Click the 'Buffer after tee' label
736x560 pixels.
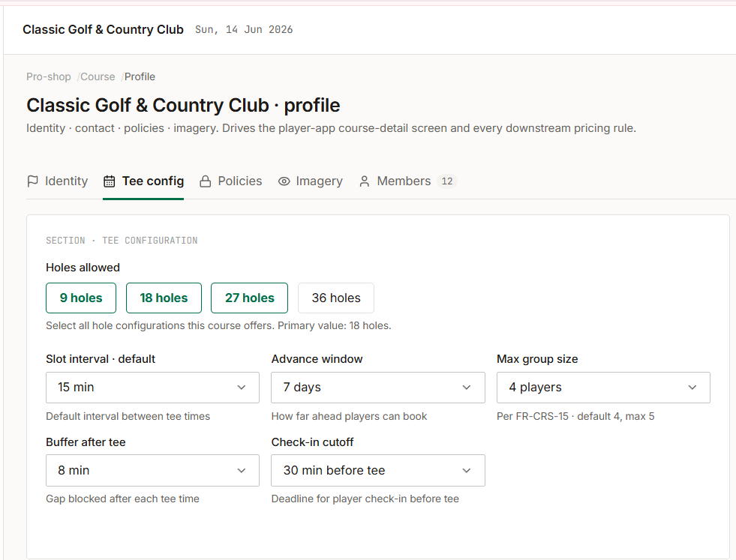[x=86, y=442]
